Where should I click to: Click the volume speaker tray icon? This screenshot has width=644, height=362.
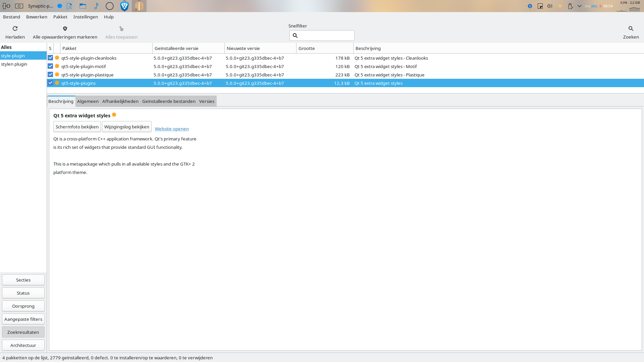(x=550, y=6)
